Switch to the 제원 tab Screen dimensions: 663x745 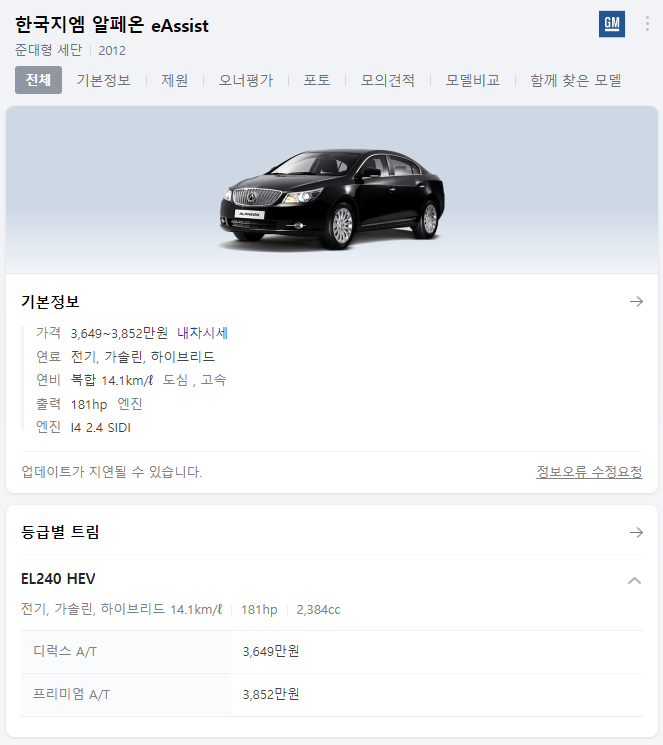point(174,80)
